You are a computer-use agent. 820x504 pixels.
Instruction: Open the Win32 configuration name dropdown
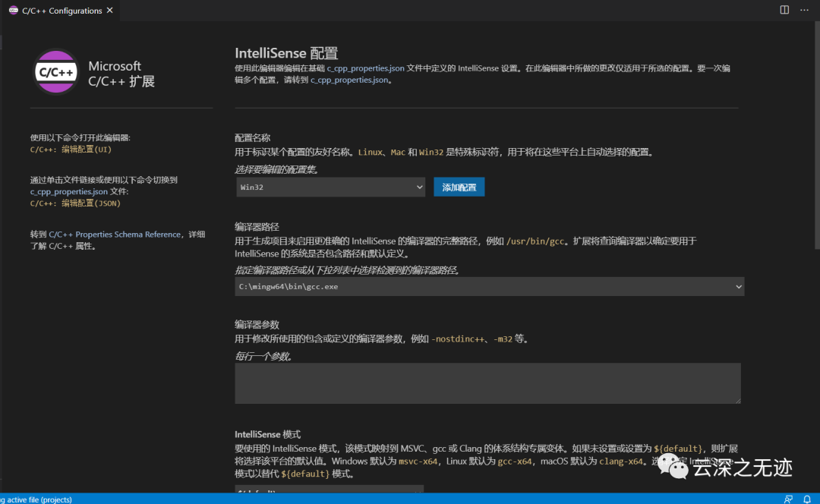(330, 187)
